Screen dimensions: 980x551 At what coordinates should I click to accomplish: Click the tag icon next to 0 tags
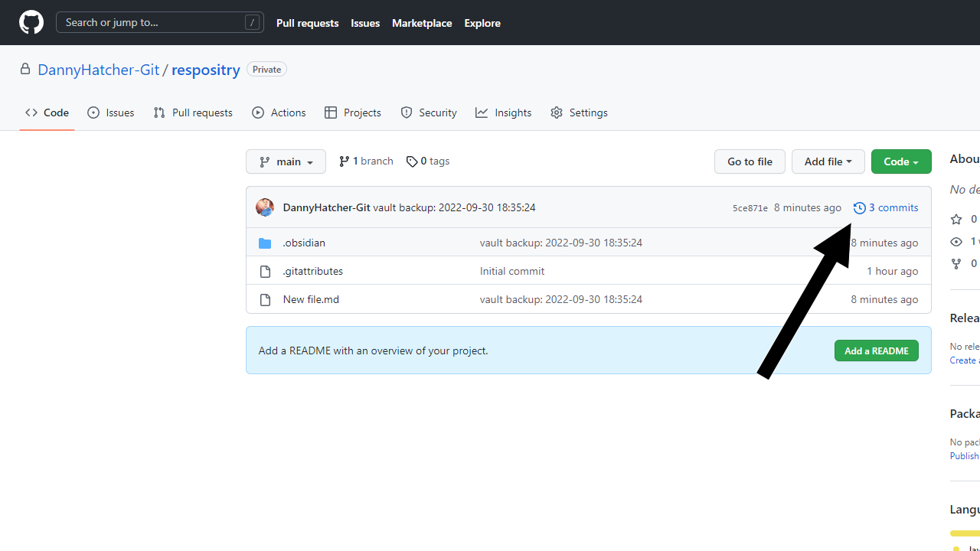[412, 161]
